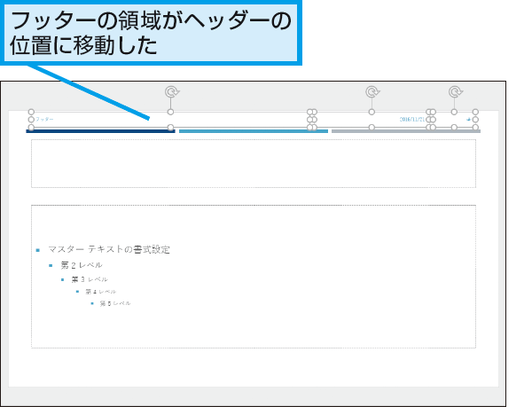Click the マスター テキストの書式設定 text line
Viewport: 532px width, 407px height.
pos(109,250)
